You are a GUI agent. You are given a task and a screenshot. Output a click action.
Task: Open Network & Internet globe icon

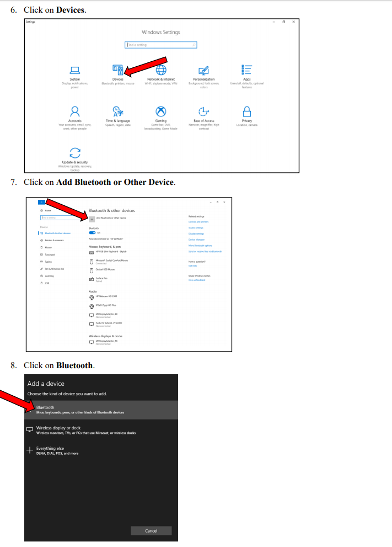[x=161, y=70]
